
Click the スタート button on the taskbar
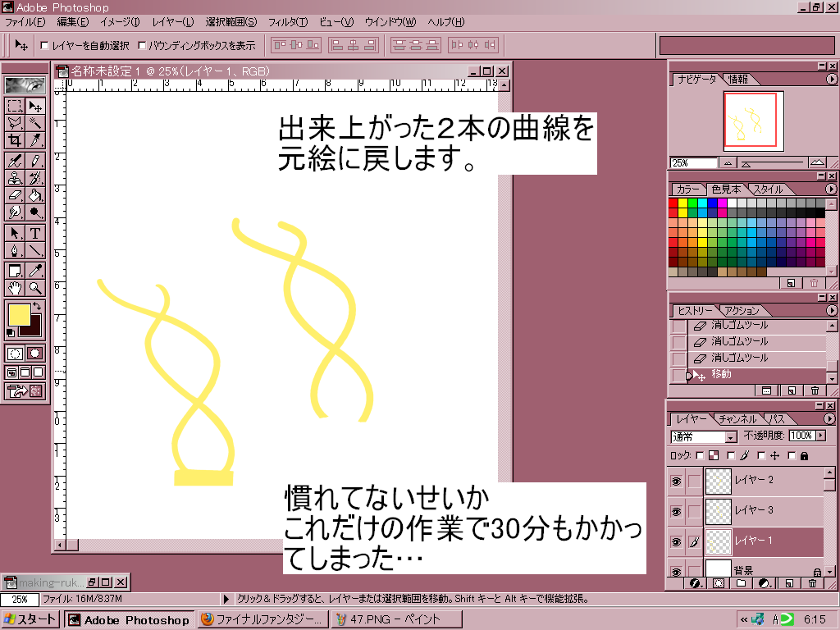[x=31, y=620]
